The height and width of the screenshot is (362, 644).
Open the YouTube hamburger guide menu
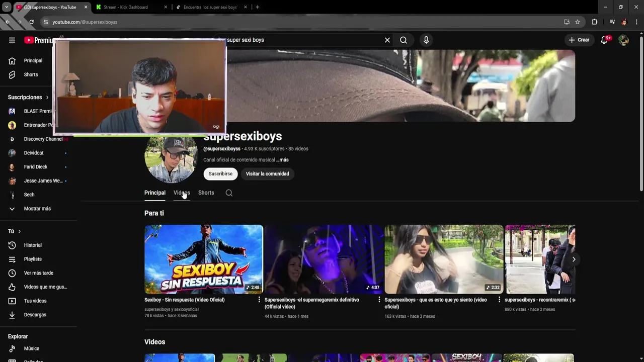[x=12, y=40]
